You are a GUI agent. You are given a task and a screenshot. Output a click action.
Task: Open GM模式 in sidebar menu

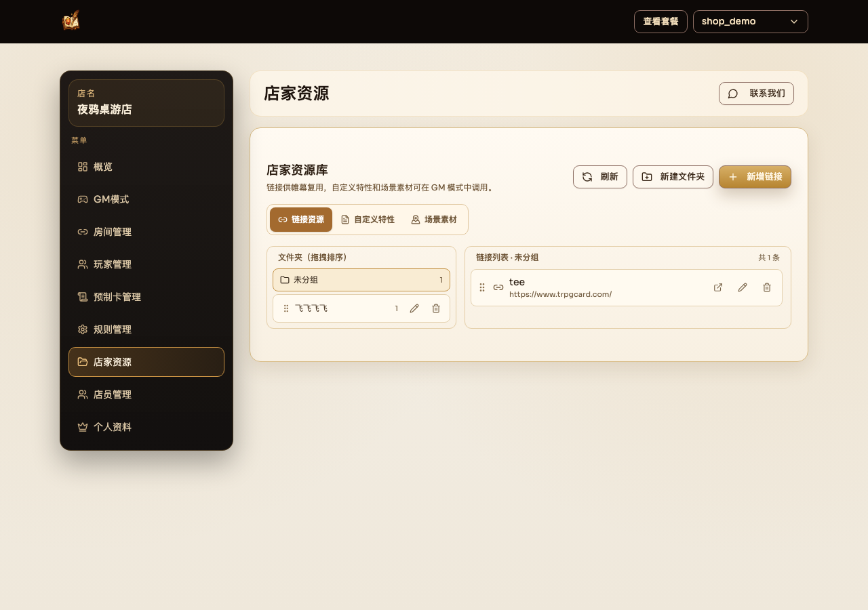[146, 199]
